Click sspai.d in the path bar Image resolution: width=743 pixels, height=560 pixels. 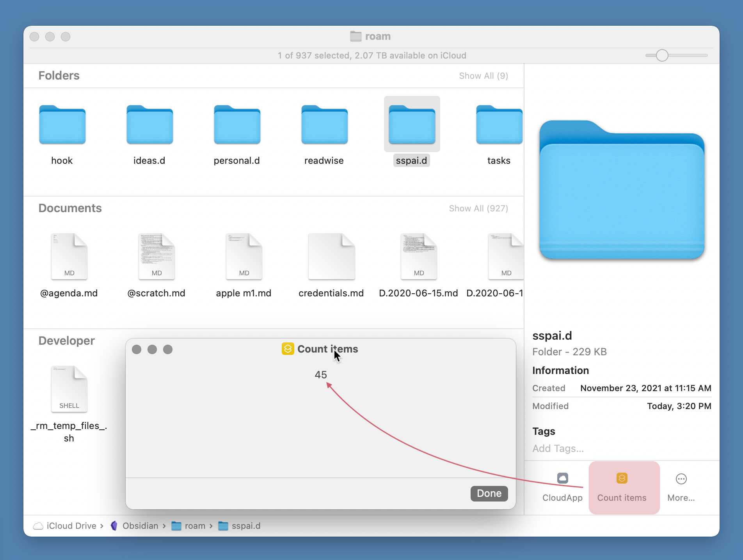click(239, 526)
